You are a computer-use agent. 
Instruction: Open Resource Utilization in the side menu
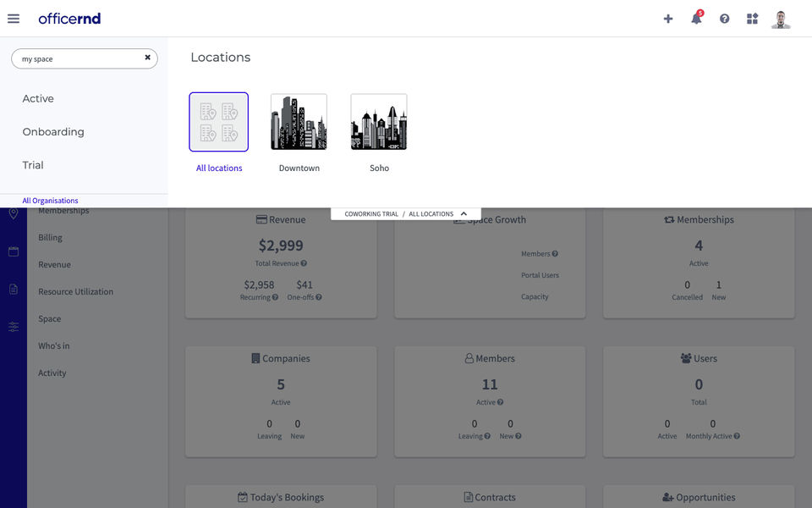pos(75,291)
